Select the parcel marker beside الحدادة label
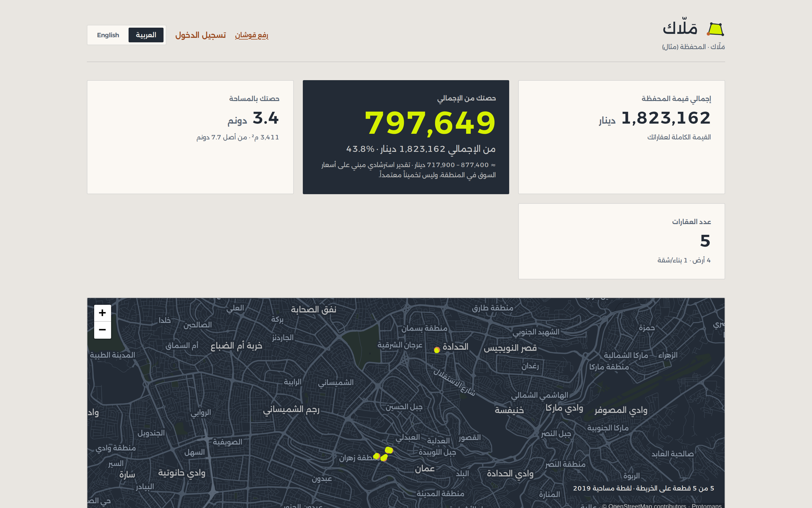812x508 pixels. (x=437, y=350)
